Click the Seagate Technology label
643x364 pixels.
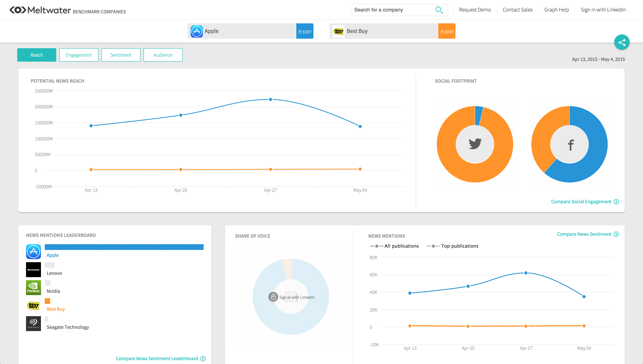tap(68, 327)
